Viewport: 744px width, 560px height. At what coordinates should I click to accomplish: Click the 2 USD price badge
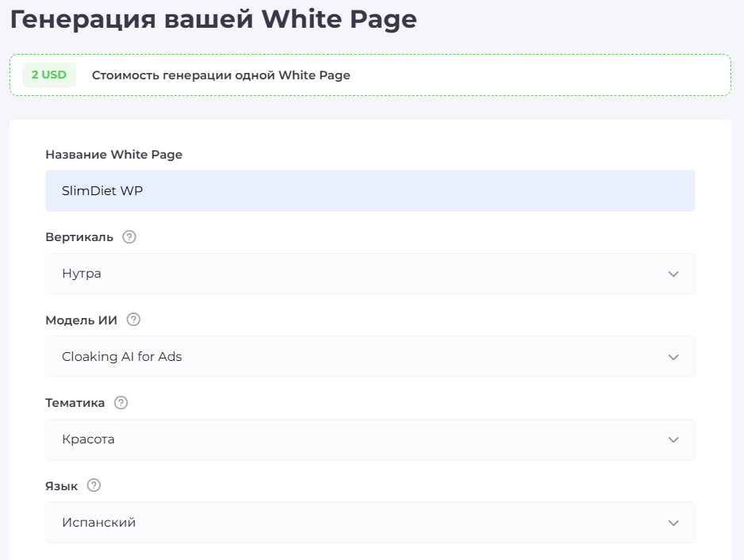pyautogui.click(x=48, y=75)
